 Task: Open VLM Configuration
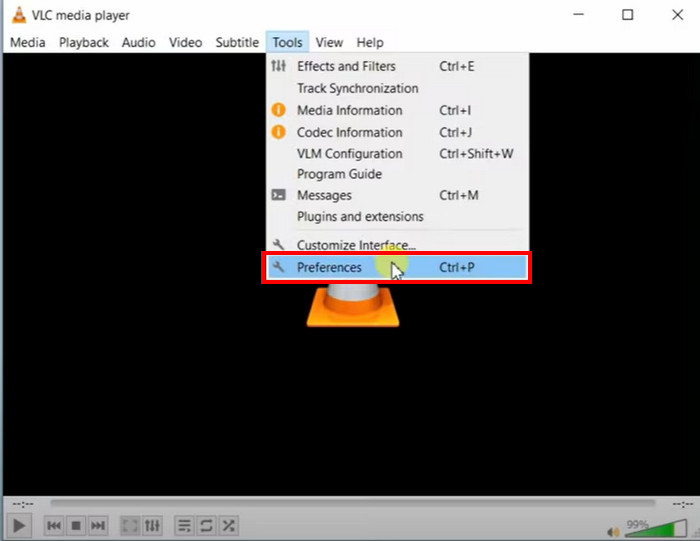point(397,154)
